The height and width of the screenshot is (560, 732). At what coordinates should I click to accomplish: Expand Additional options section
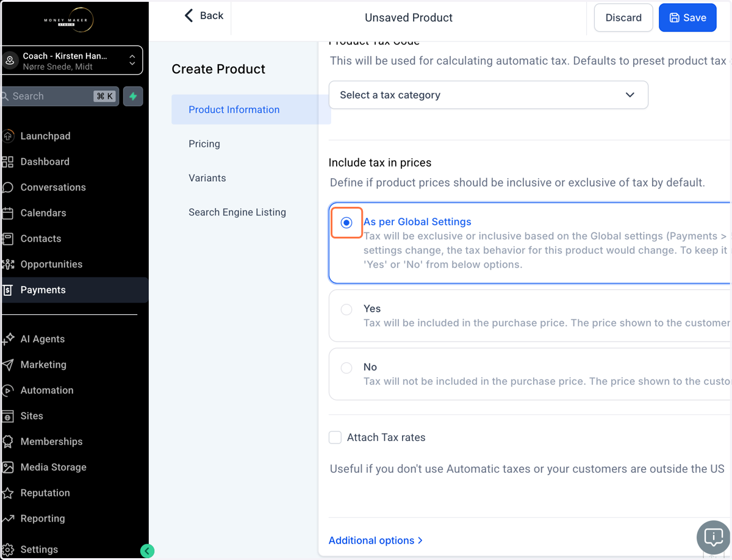point(376,540)
